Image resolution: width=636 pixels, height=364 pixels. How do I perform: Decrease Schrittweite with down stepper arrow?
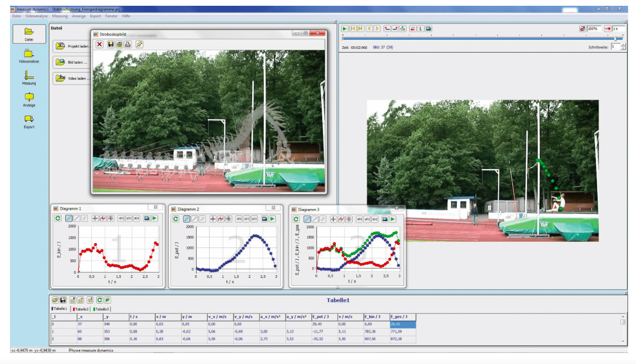(623, 49)
